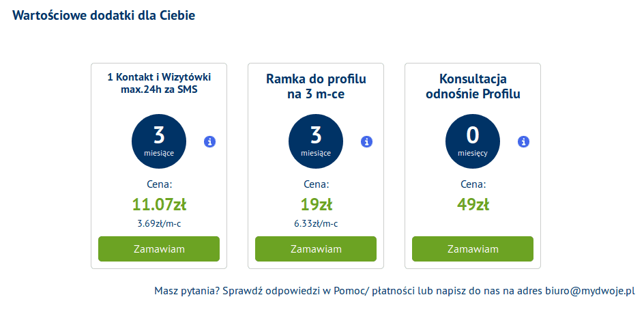Order the 11.07zł Kontakt i Wizytówki package
Screen dimensions: 644x310
click(159, 249)
